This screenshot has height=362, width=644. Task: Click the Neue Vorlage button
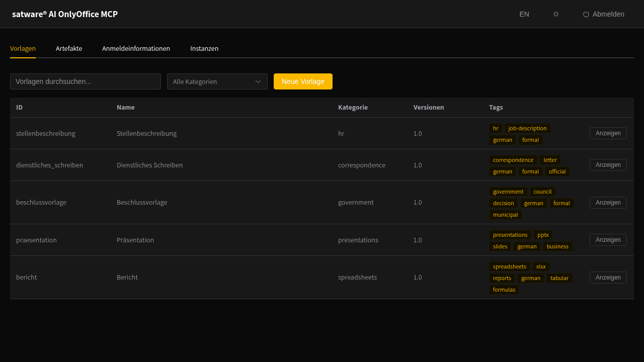click(303, 81)
